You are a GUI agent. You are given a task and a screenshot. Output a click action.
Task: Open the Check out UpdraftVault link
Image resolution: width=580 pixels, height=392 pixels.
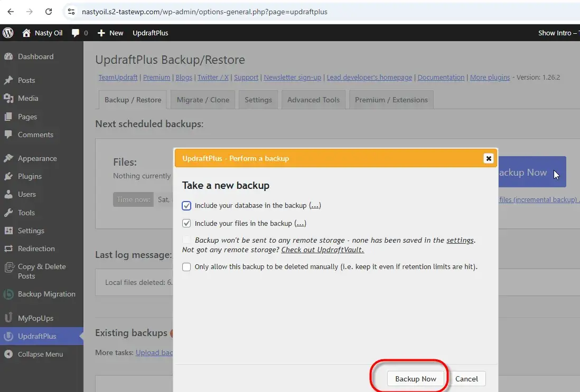click(x=322, y=250)
